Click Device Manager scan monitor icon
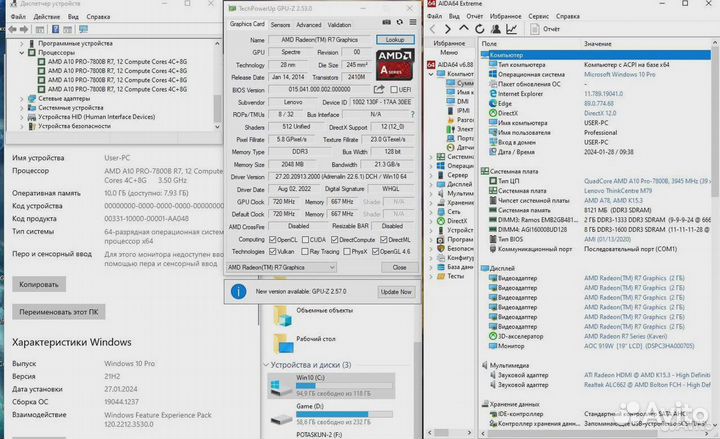720x439 pixels. [x=83, y=29]
